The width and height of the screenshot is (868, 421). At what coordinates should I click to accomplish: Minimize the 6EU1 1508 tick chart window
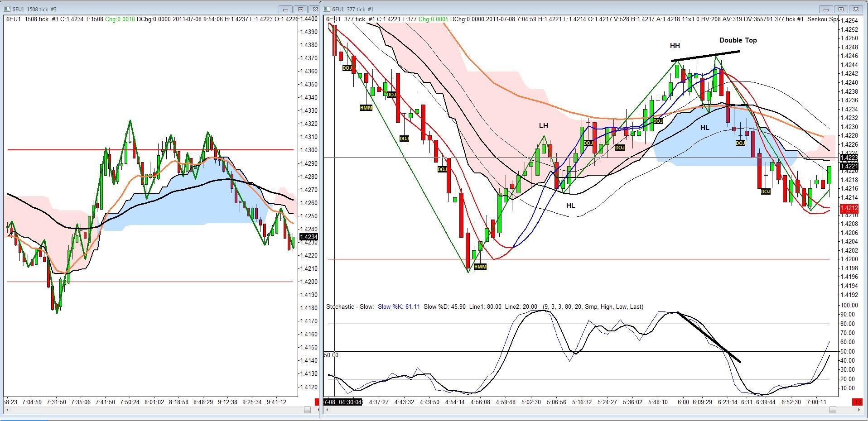(x=285, y=9)
